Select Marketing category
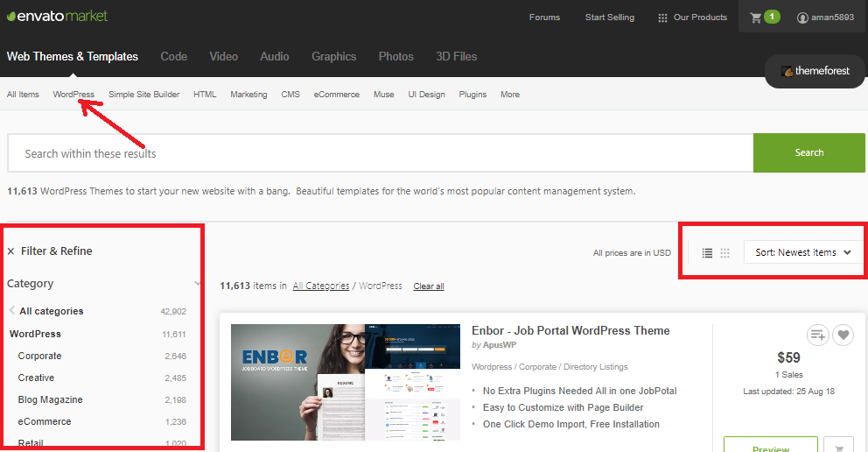Screen dimensions: 868x452 tap(248, 95)
